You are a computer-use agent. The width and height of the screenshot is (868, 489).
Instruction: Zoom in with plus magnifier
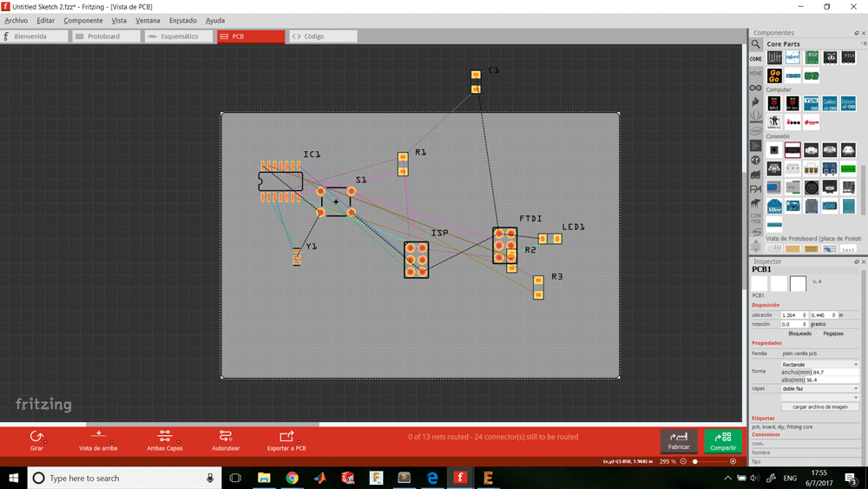(x=733, y=460)
